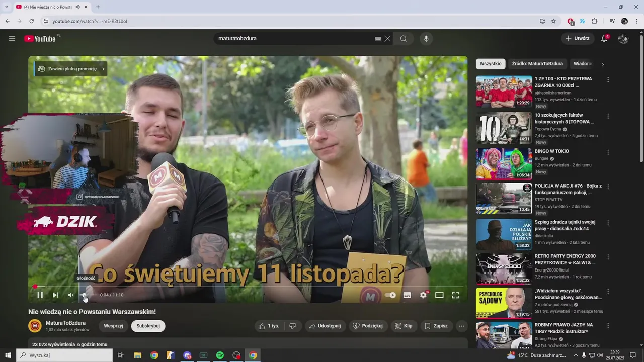Clear the search box with X
This screenshot has width=644, height=362.
(387, 39)
